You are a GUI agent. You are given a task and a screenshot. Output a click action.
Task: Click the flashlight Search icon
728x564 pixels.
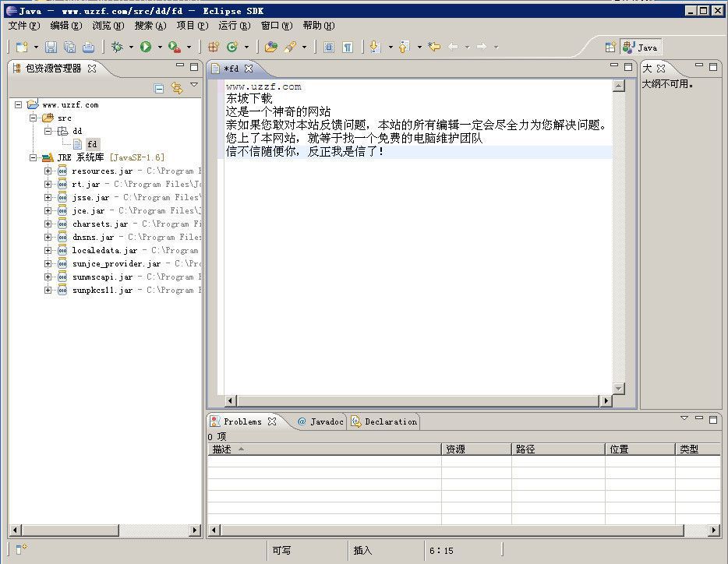pos(291,47)
